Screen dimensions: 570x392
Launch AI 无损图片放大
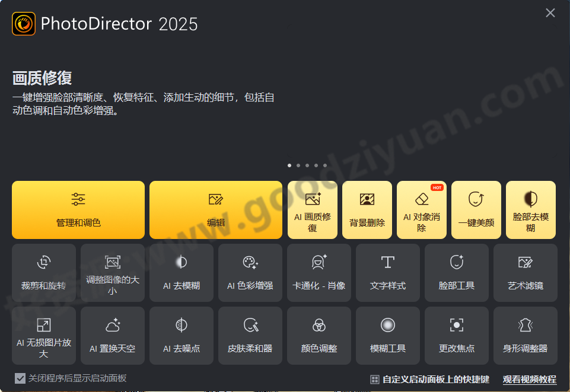click(x=43, y=336)
